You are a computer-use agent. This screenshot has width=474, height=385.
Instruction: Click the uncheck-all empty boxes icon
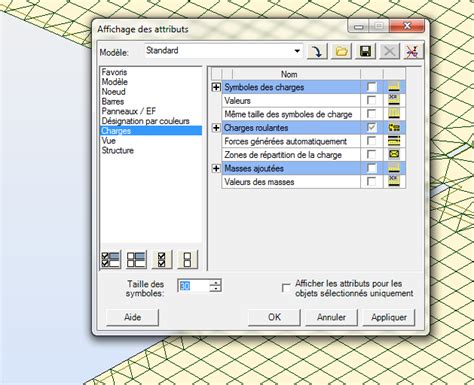click(x=187, y=259)
